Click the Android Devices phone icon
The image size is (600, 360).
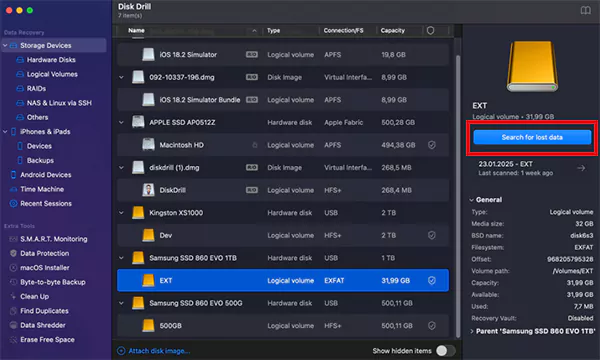click(x=13, y=175)
